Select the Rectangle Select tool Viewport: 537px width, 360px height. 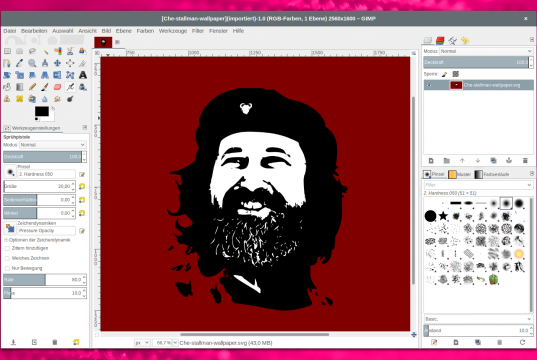[7, 51]
